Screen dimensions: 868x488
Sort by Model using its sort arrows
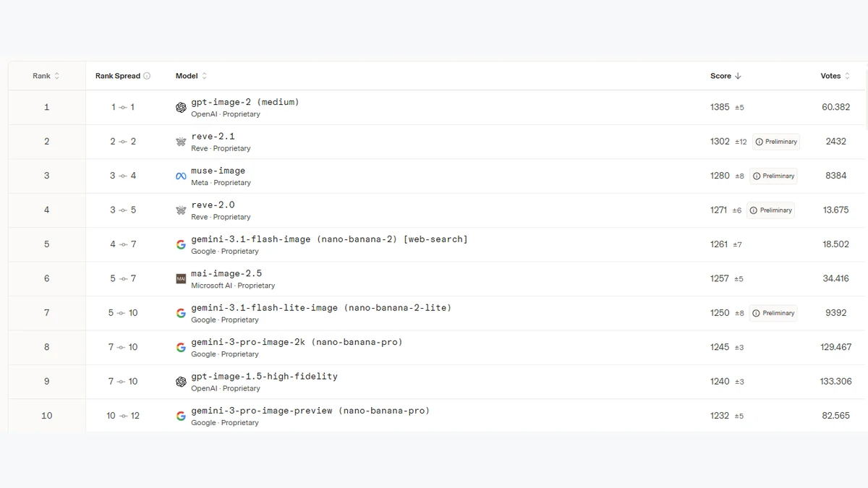click(x=204, y=76)
